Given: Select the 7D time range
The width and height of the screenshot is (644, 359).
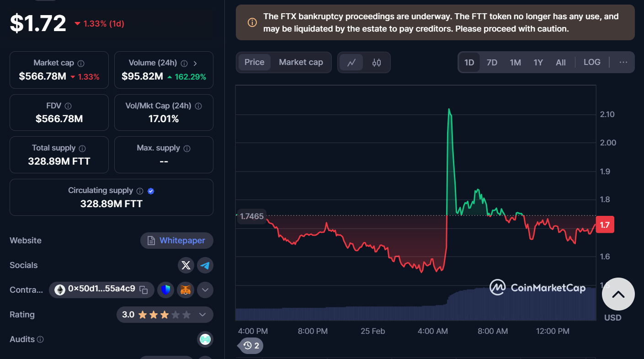Looking at the screenshot, I should (492, 62).
